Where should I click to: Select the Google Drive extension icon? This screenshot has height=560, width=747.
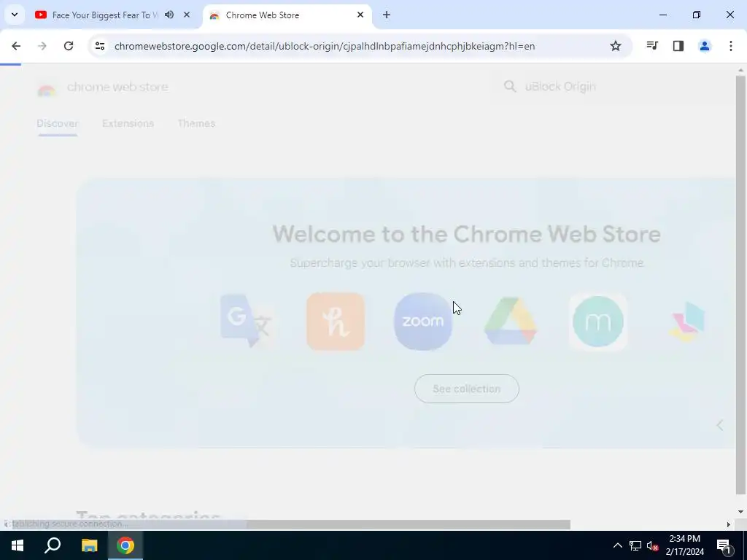click(x=511, y=322)
